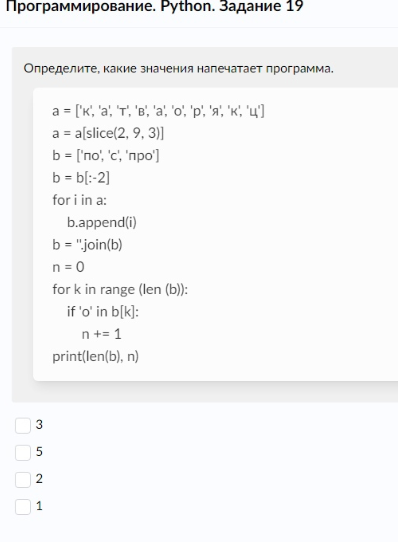The width and height of the screenshot is (398, 542).
Task: Click the line 'for i in a:'
Action: point(80,200)
